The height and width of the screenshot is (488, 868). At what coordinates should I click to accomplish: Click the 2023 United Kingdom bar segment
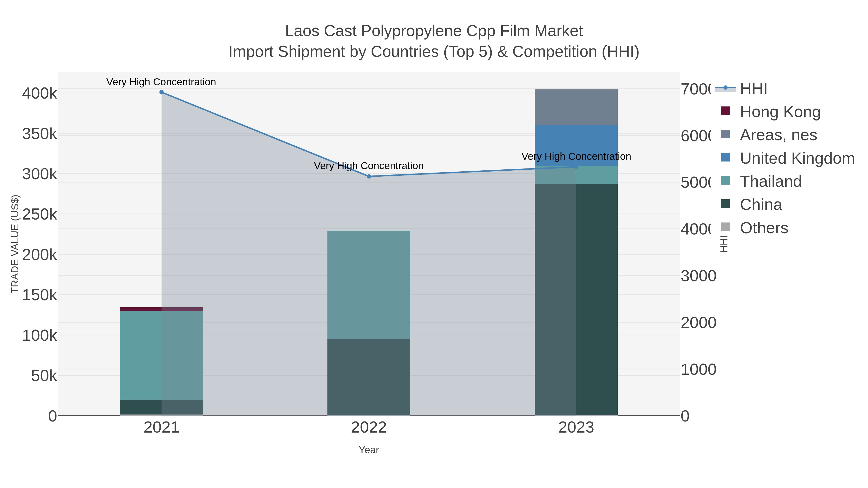[576, 145]
